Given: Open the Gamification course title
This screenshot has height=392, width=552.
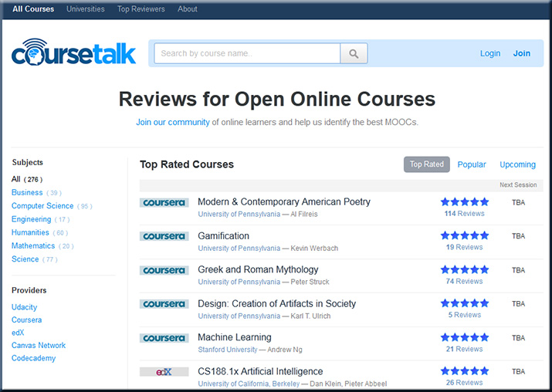Looking at the screenshot, I should tap(224, 236).
